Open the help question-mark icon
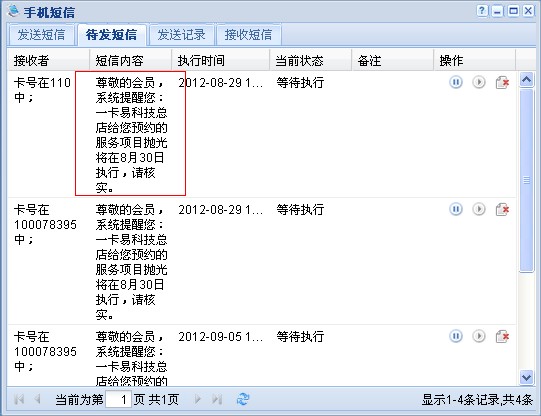 pyautogui.click(x=482, y=11)
